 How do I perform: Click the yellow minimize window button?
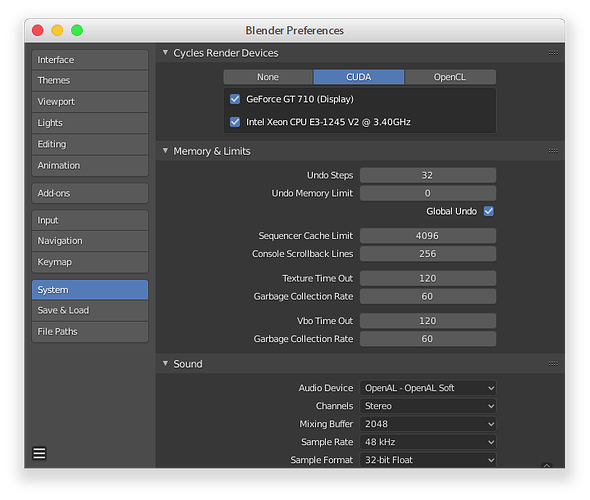pos(57,30)
